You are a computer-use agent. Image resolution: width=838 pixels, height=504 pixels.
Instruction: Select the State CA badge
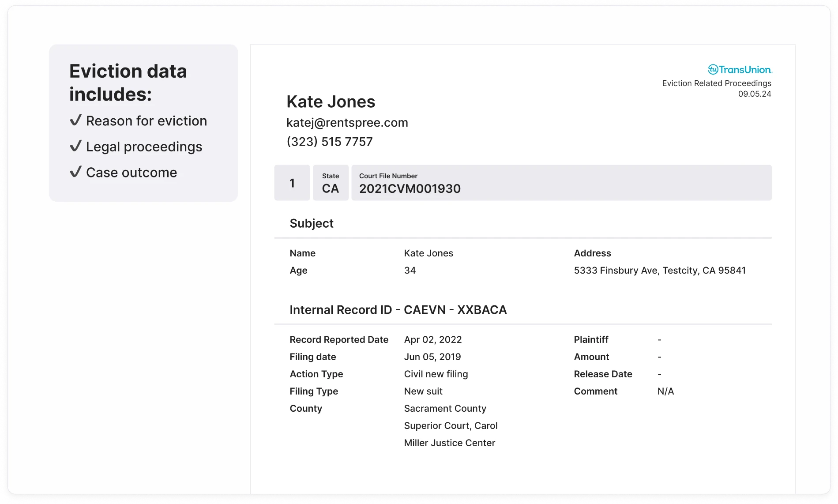330,183
